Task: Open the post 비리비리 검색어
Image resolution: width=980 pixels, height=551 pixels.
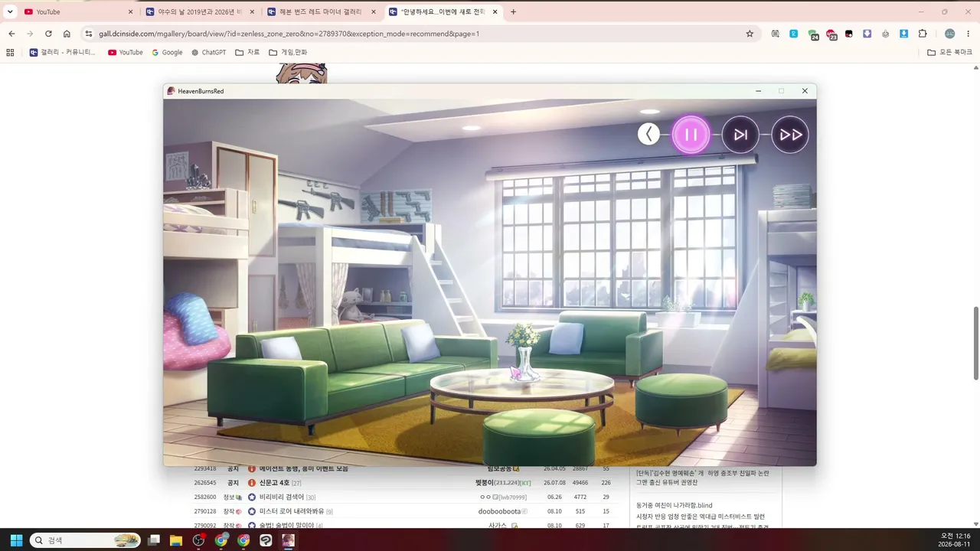Action: 282,497
